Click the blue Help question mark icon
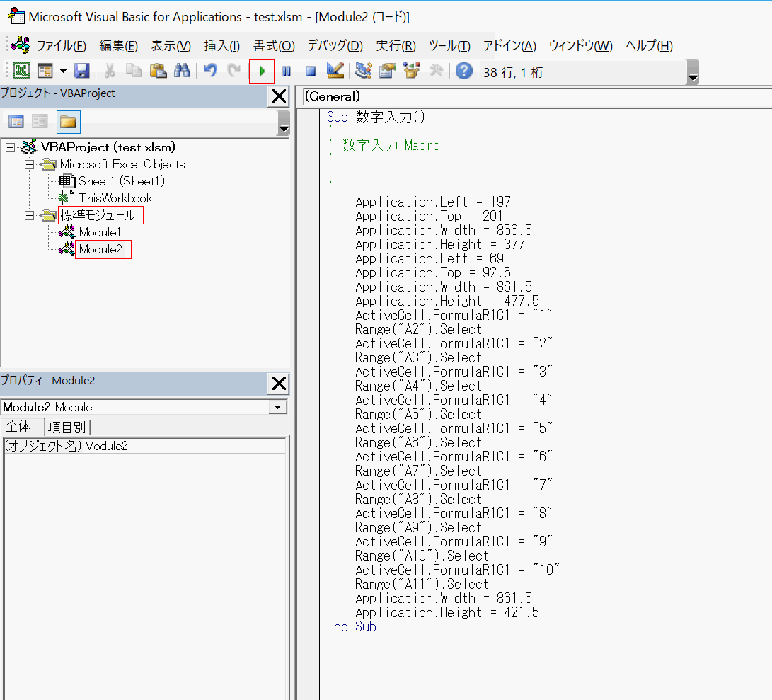Image resolution: width=772 pixels, height=700 pixels. [x=463, y=71]
